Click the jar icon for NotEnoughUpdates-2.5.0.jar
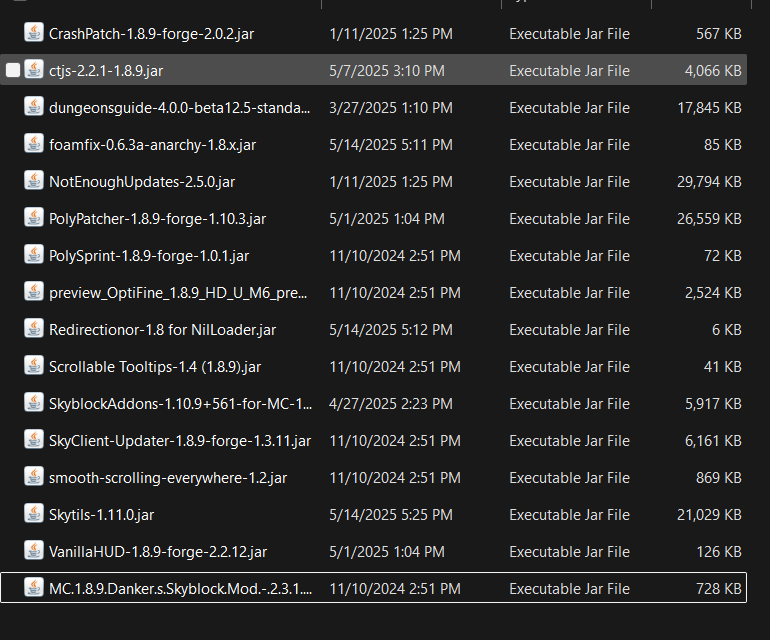This screenshot has width=770, height=640. [x=34, y=180]
